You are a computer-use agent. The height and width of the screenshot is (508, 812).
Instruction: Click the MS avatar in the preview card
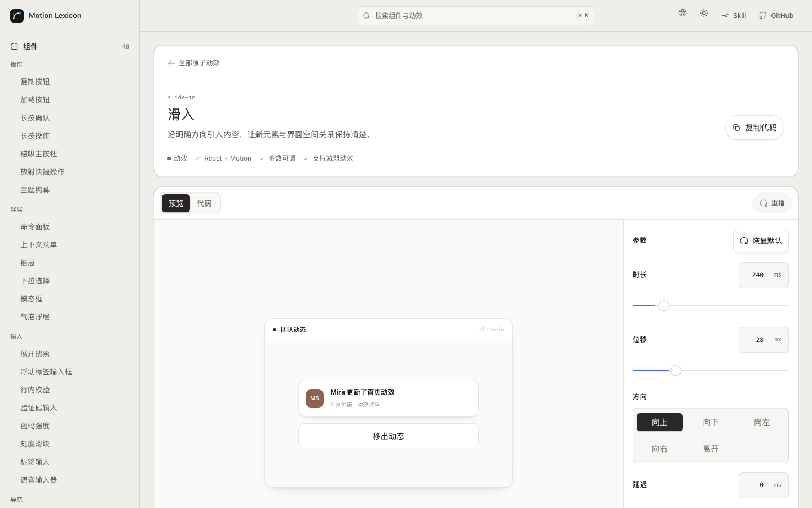315,398
